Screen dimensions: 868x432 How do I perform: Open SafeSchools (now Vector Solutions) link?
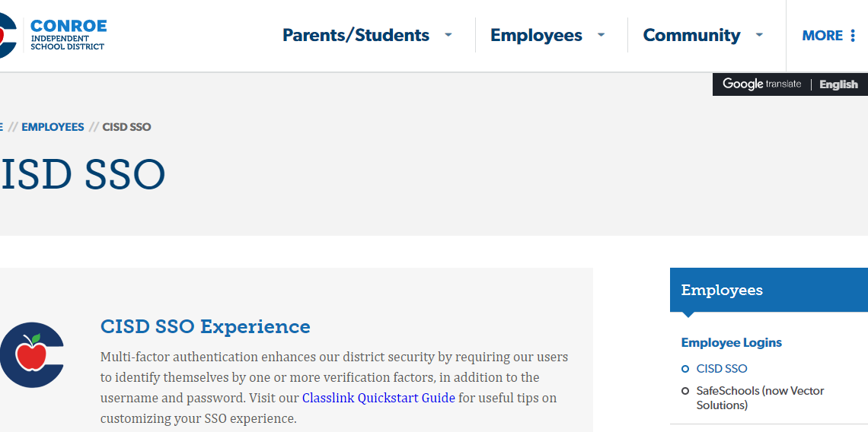(760, 398)
